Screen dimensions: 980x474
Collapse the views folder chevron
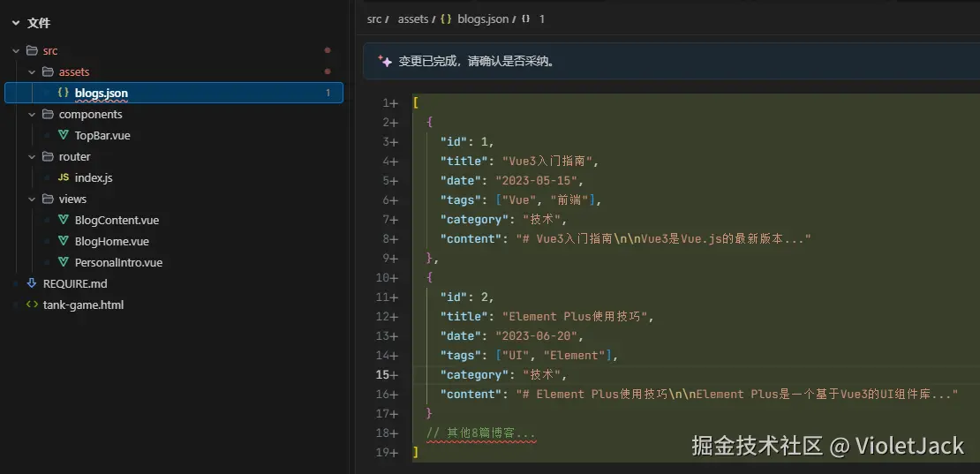point(32,199)
